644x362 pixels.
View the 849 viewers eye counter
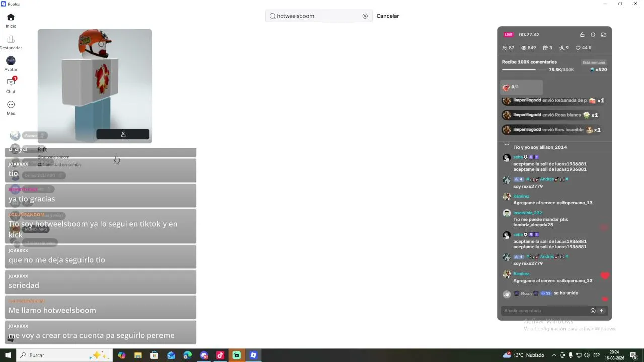tap(528, 48)
